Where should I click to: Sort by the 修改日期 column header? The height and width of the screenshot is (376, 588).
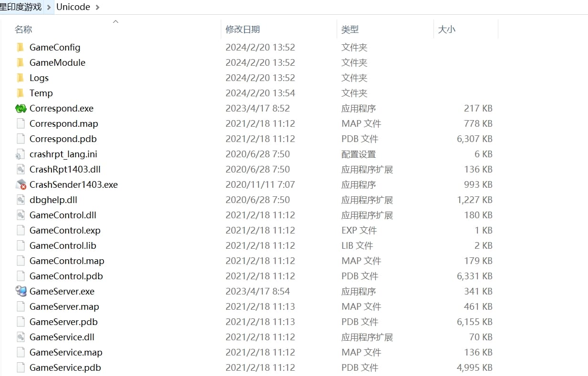click(243, 30)
